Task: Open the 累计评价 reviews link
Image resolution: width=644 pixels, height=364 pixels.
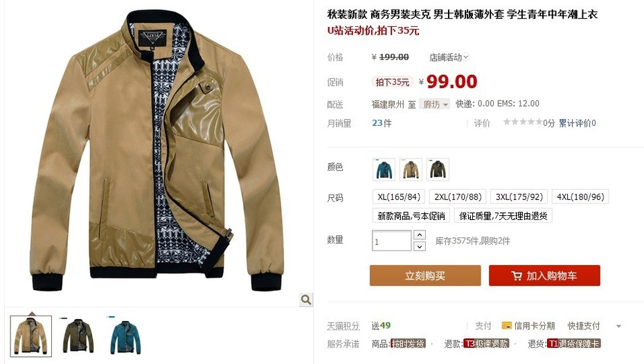Action: (x=577, y=122)
